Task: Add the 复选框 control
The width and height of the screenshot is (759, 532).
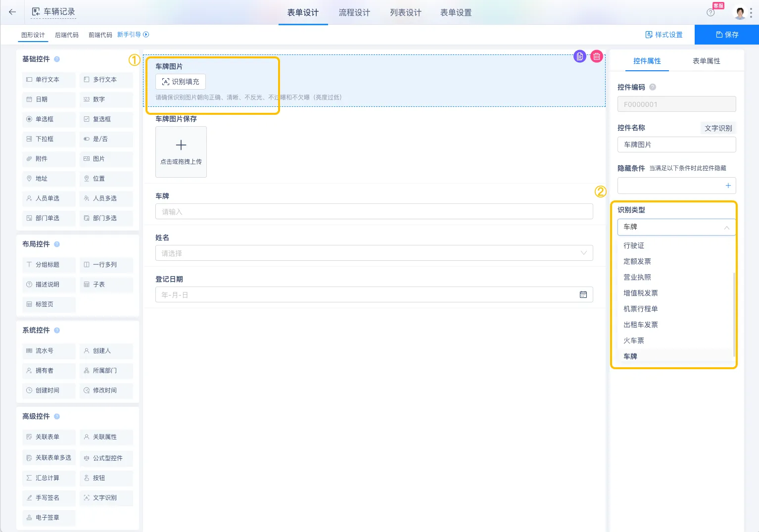Action: tap(106, 119)
